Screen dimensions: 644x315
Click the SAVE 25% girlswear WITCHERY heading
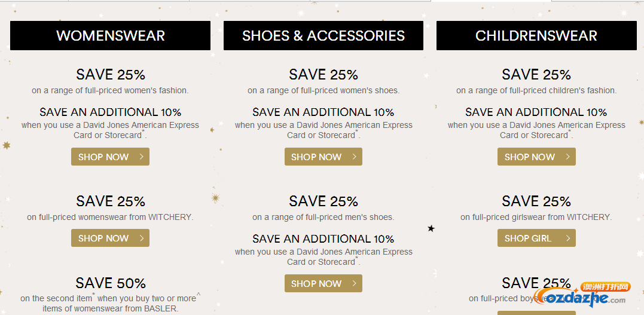[x=536, y=201]
